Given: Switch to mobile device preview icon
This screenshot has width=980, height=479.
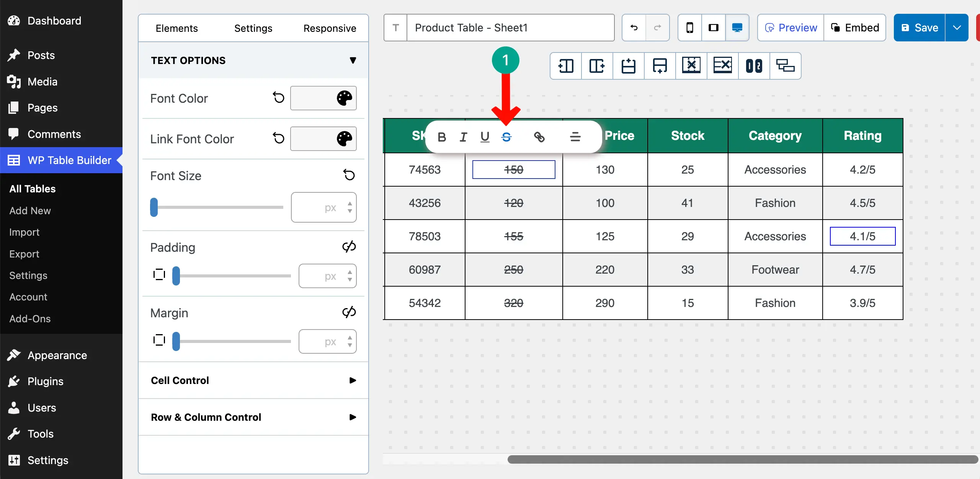Looking at the screenshot, I should [690, 28].
